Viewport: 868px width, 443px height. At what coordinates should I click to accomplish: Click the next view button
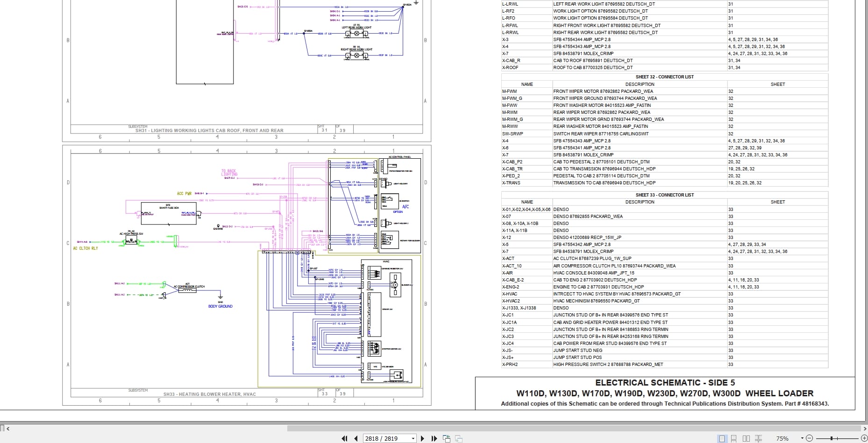[459, 438]
